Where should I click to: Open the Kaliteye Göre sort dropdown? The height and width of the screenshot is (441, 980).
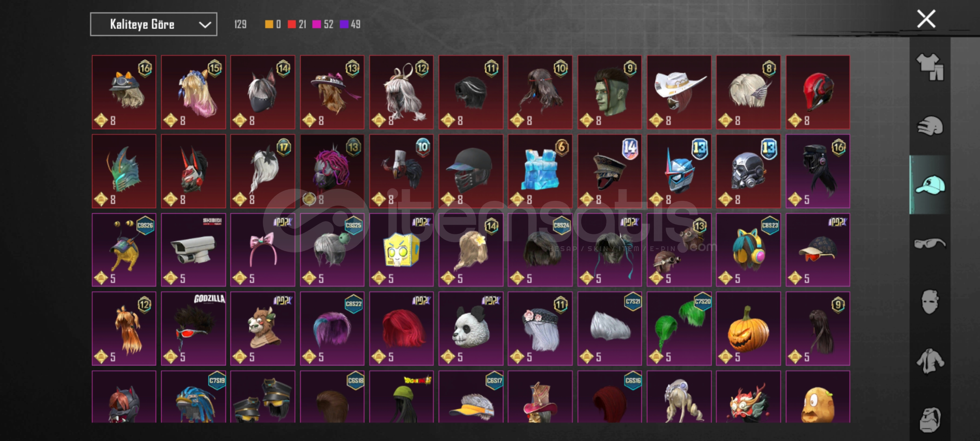click(x=153, y=24)
